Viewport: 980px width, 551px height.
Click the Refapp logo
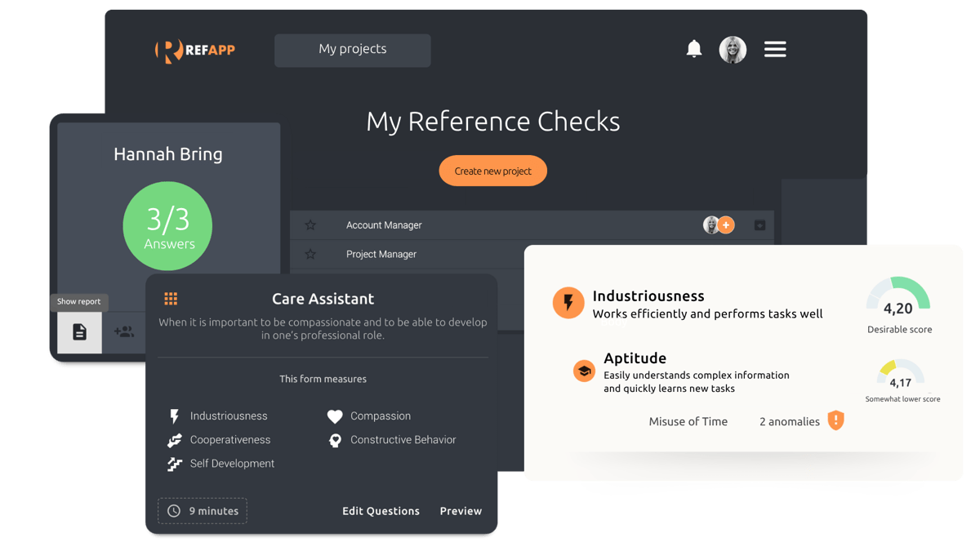click(194, 50)
